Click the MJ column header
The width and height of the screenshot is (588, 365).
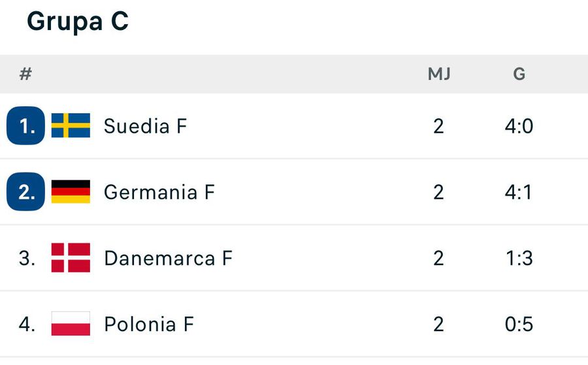coord(439,74)
